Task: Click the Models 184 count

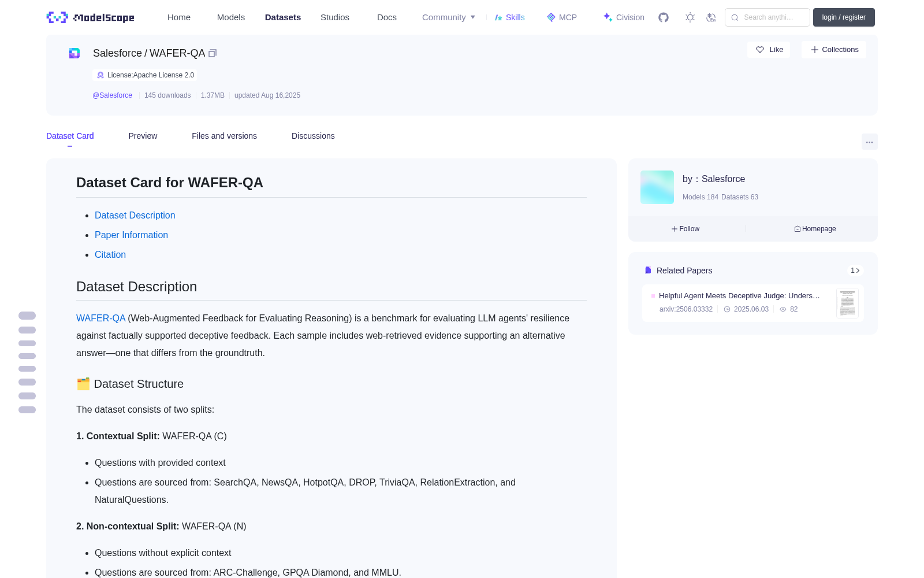Action: click(701, 197)
